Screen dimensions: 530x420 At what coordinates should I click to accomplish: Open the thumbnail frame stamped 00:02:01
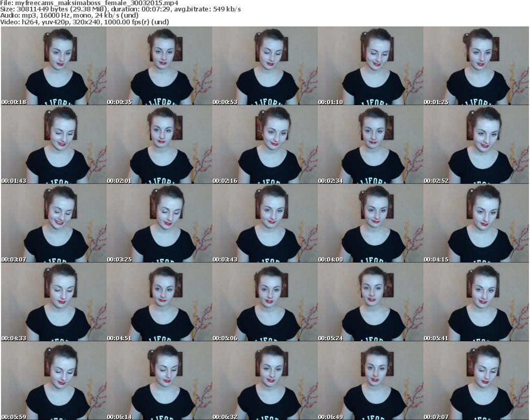click(159, 144)
